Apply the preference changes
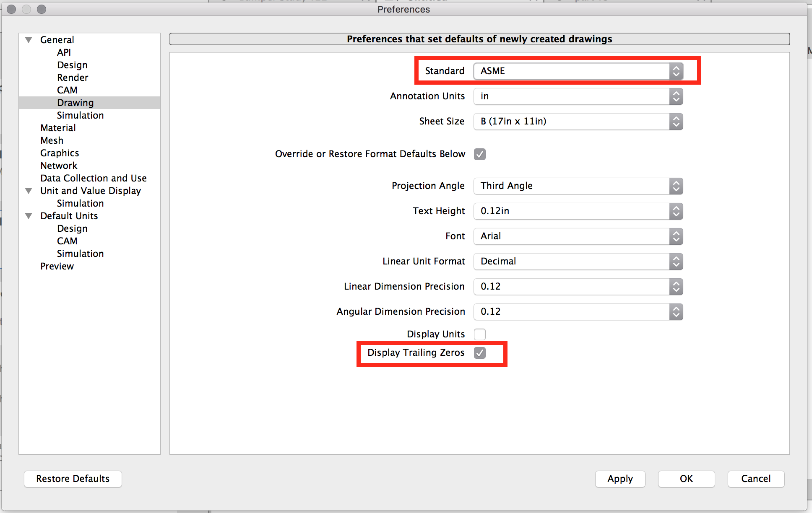The image size is (812, 513). (x=620, y=479)
